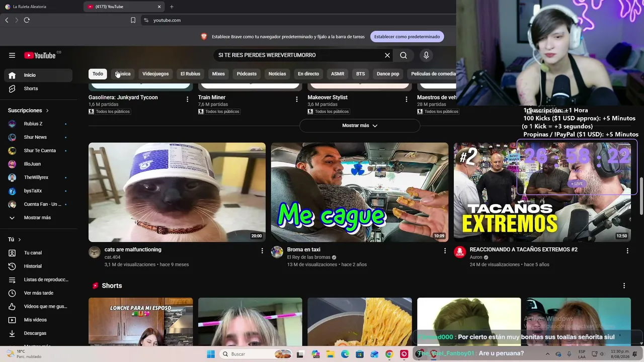The width and height of the screenshot is (644, 362).
Task: Select the "El Rubius" filter chip
Action: (x=190, y=74)
